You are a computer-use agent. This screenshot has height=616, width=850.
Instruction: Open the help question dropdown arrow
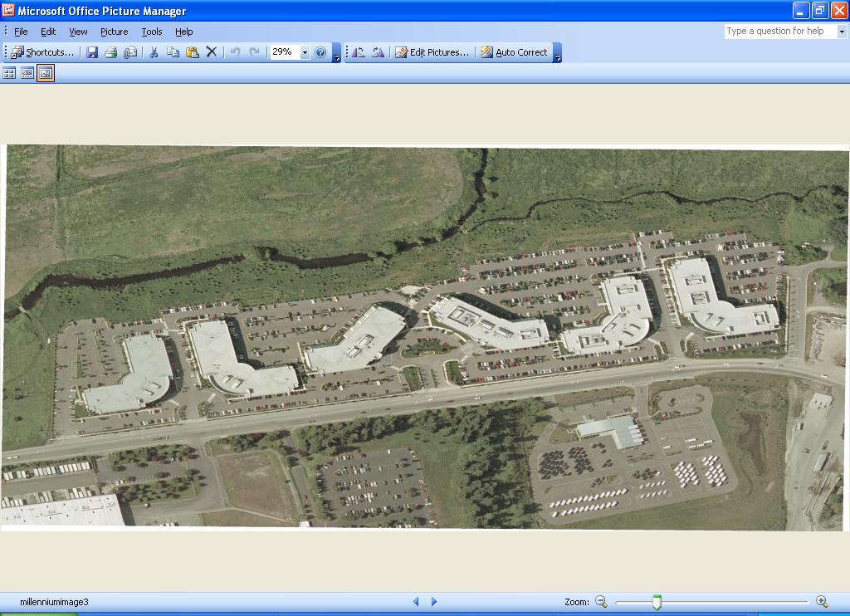point(842,32)
